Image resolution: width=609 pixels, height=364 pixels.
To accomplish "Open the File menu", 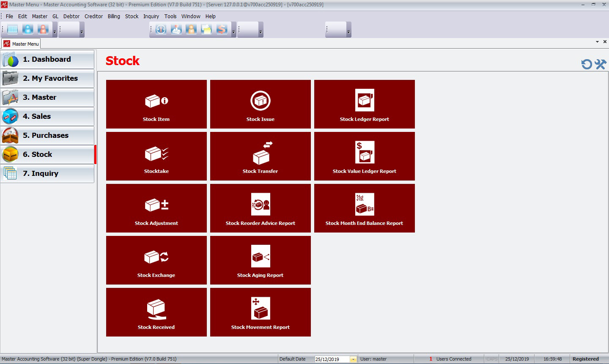I will (9, 16).
